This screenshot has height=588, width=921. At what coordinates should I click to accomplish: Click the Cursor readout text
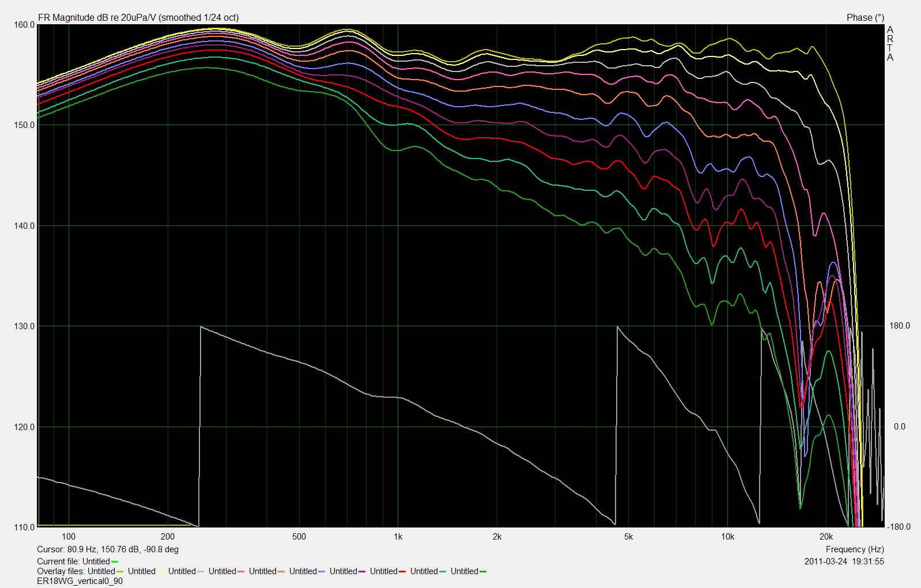[x=108, y=550]
